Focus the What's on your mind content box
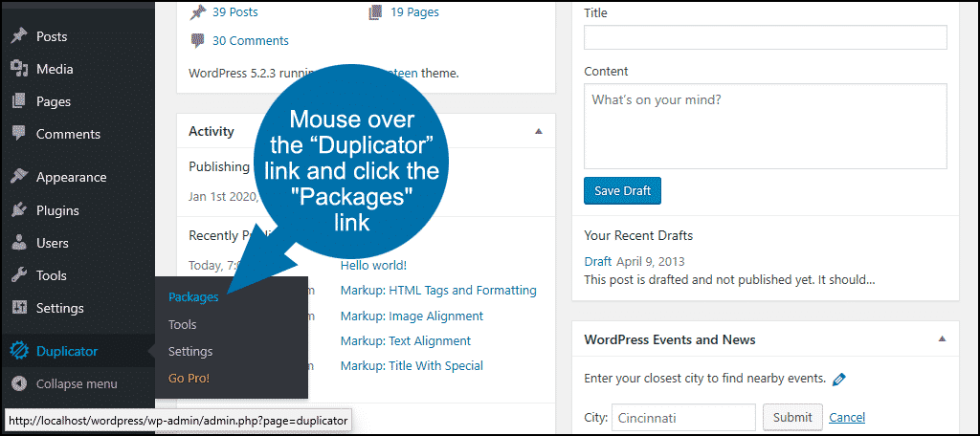This screenshot has width=980, height=436. pos(766,126)
